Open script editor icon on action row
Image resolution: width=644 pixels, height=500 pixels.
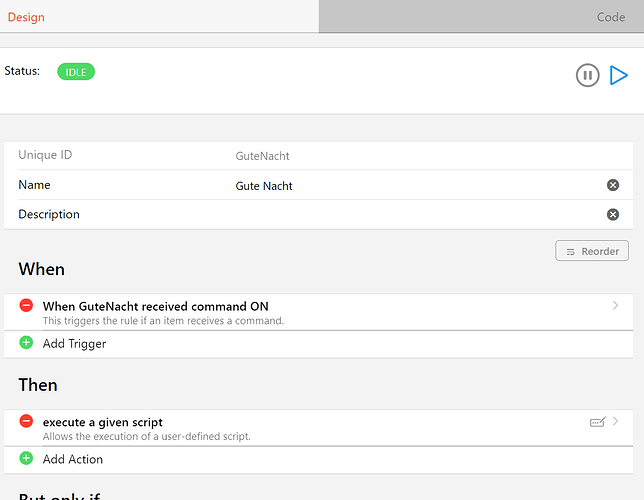(598, 422)
